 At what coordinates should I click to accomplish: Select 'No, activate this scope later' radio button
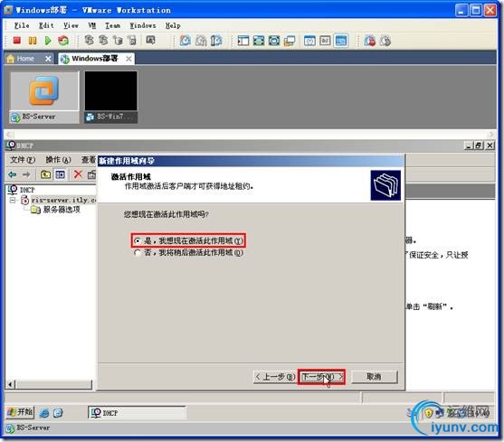point(138,253)
